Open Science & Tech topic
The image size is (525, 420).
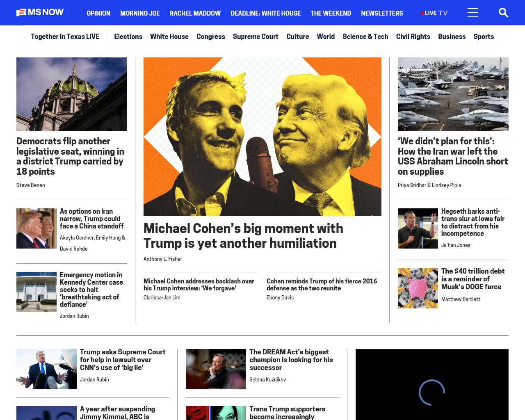click(365, 37)
